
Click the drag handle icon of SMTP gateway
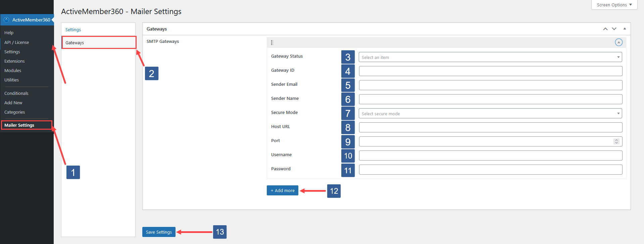pos(272,43)
